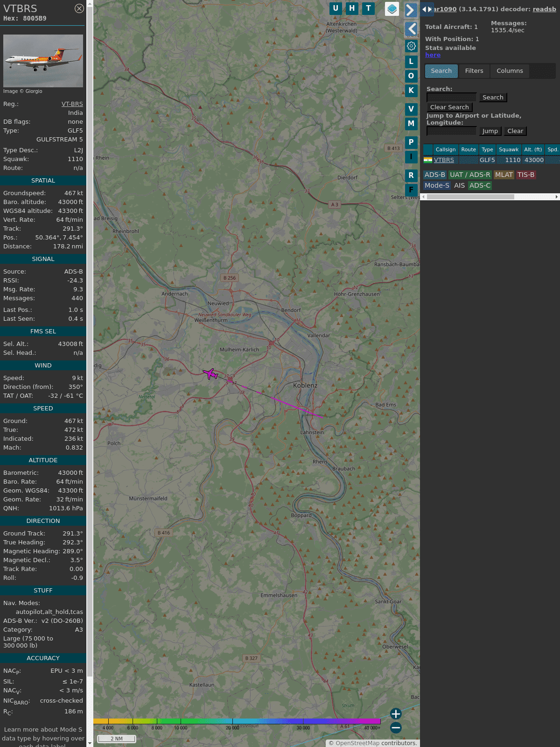This screenshot has height=747, width=560.
Task: Click the Clear Search button
Action: [449, 107]
